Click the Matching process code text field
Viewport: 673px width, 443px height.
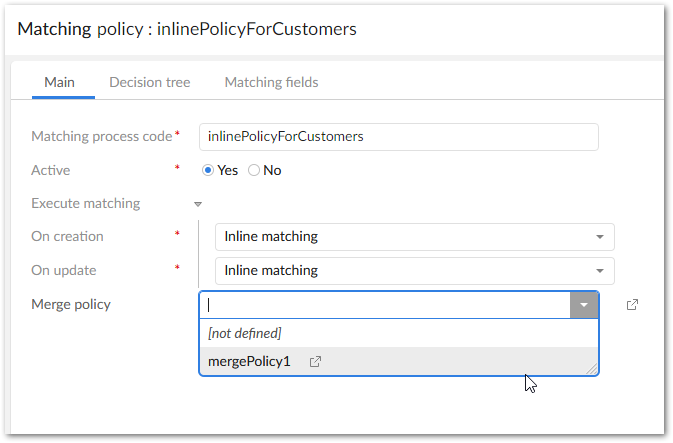(398, 137)
